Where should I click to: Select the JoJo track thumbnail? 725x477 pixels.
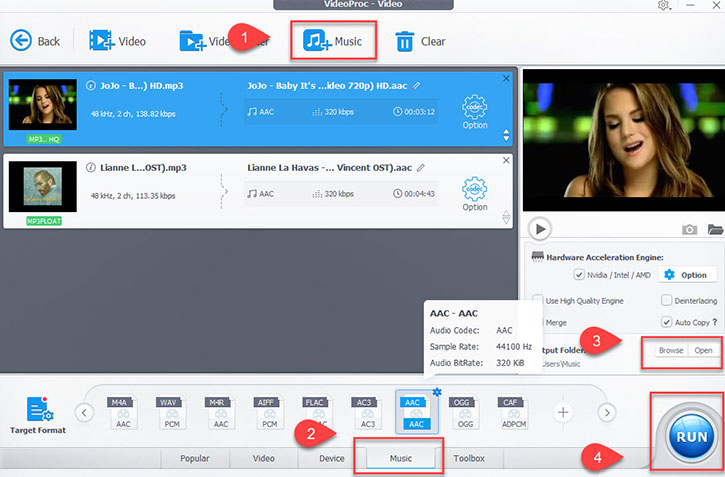pyautogui.click(x=43, y=105)
